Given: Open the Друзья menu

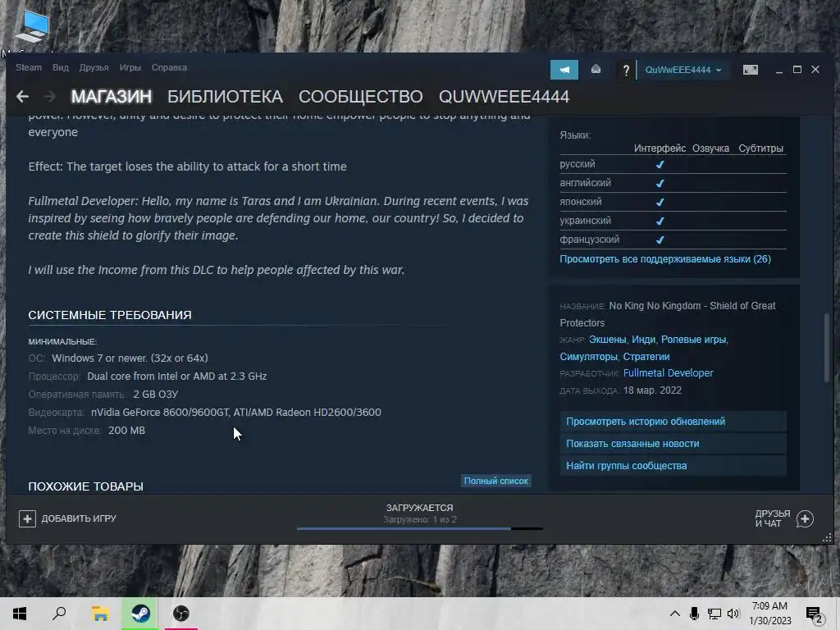Looking at the screenshot, I should pyautogui.click(x=94, y=67).
